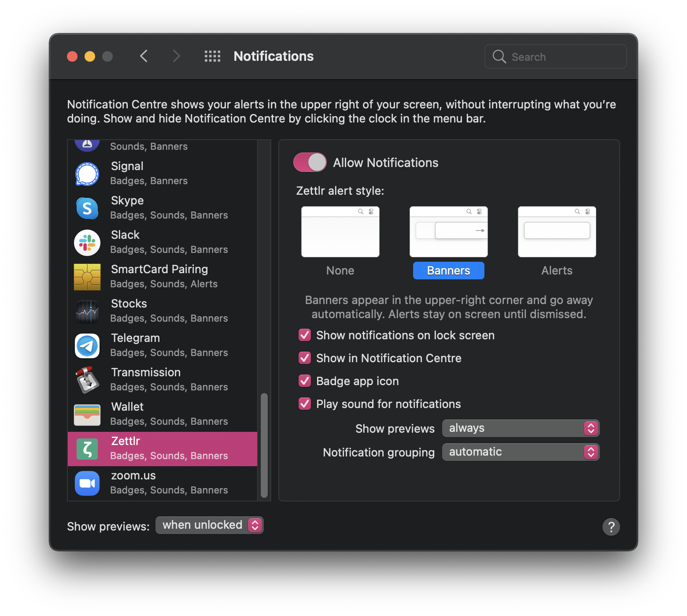This screenshot has height=616, width=687.
Task: Click the None style label
Action: [x=340, y=271]
